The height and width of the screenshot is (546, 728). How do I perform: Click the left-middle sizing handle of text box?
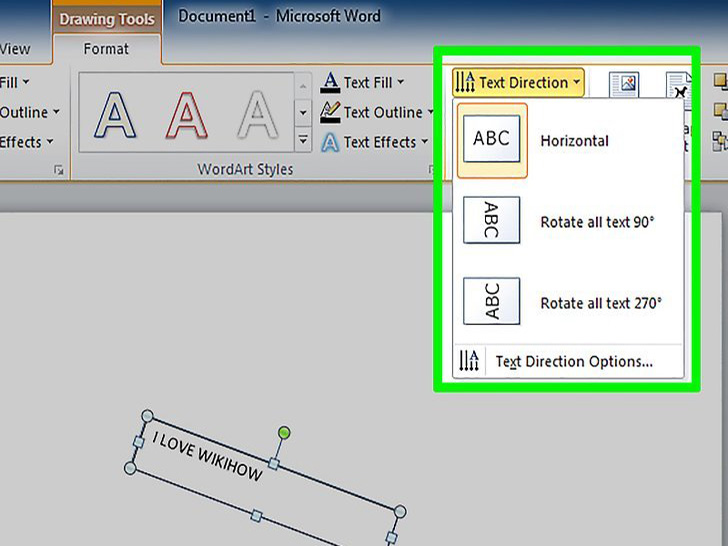click(138, 442)
